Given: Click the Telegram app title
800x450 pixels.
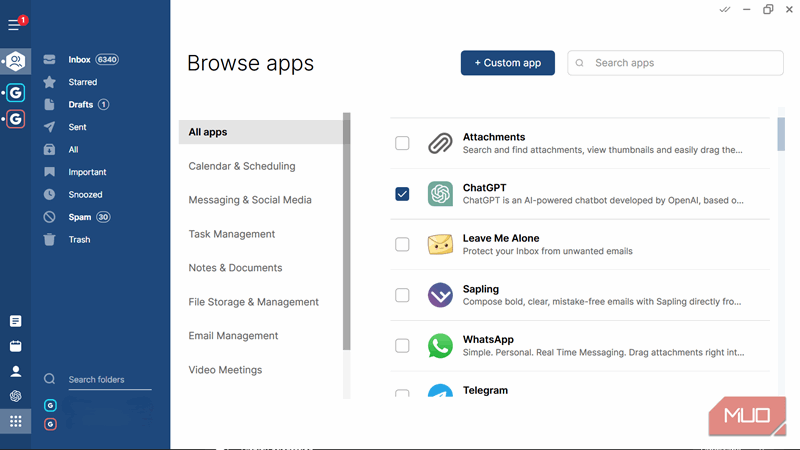Looking at the screenshot, I should tap(485, 390).
